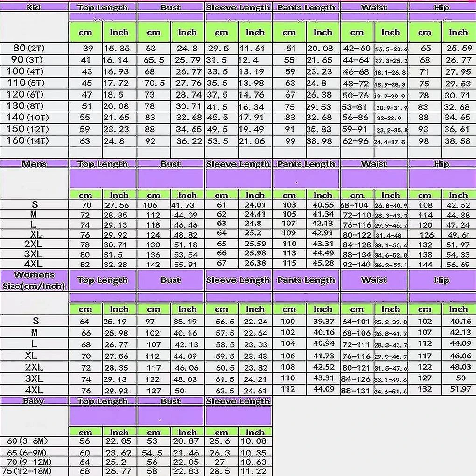Select the 54.5 bust cell for baby 65 (6-9M)

coord(154,453)
